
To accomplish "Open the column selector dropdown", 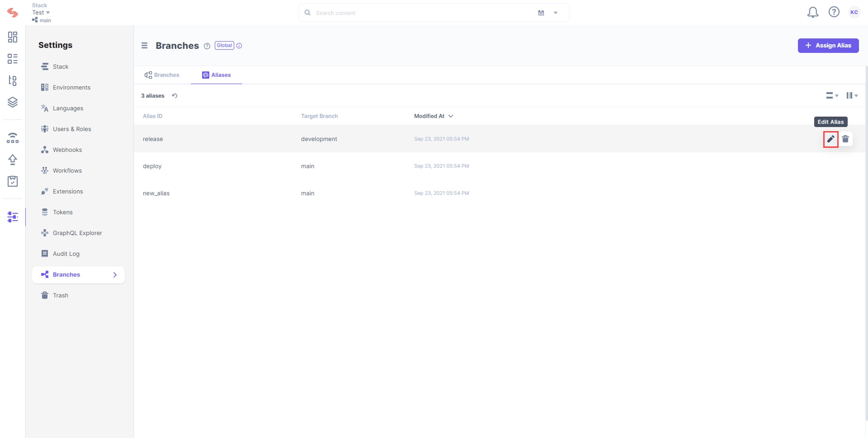I will [852, 96].
